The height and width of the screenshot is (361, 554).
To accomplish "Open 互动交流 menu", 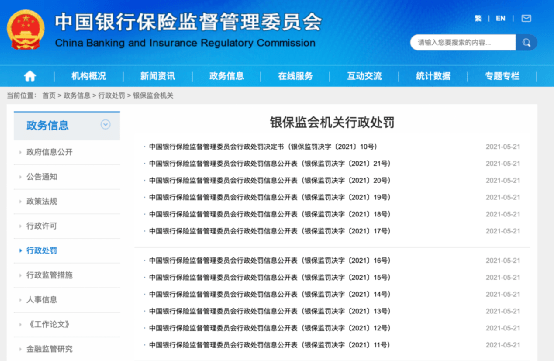I will (364, 76).
